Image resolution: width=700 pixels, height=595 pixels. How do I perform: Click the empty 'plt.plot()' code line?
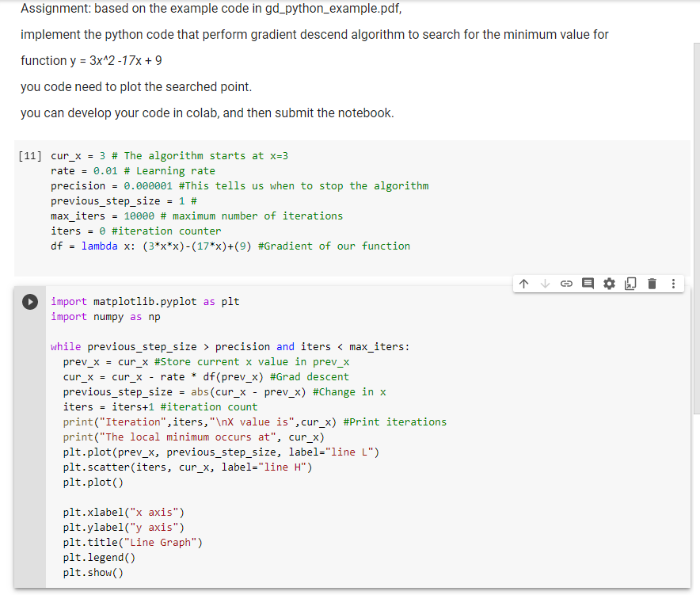coord(93,482)
